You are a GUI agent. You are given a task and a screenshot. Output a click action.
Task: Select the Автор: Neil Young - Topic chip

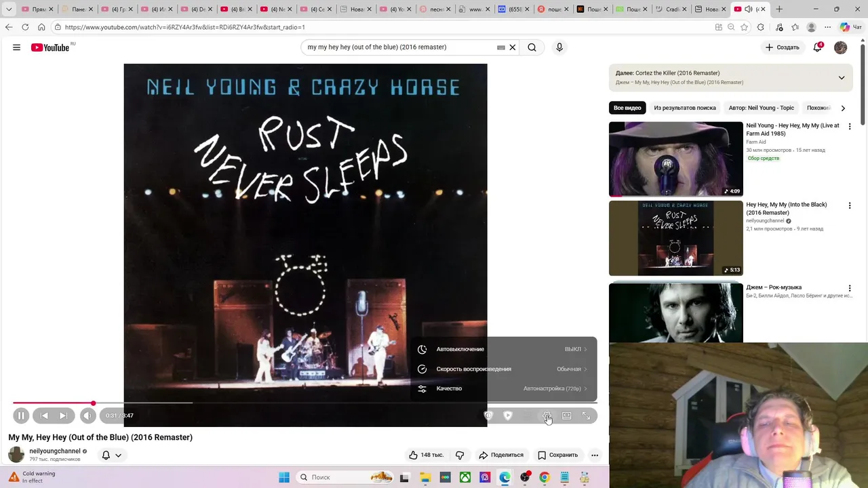pos(761,108)
